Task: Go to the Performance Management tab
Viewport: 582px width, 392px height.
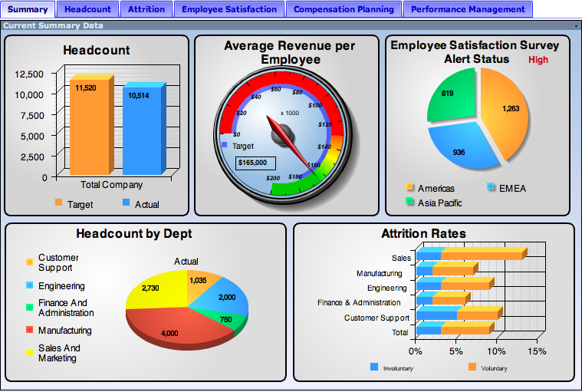Action: pos(468,9)
